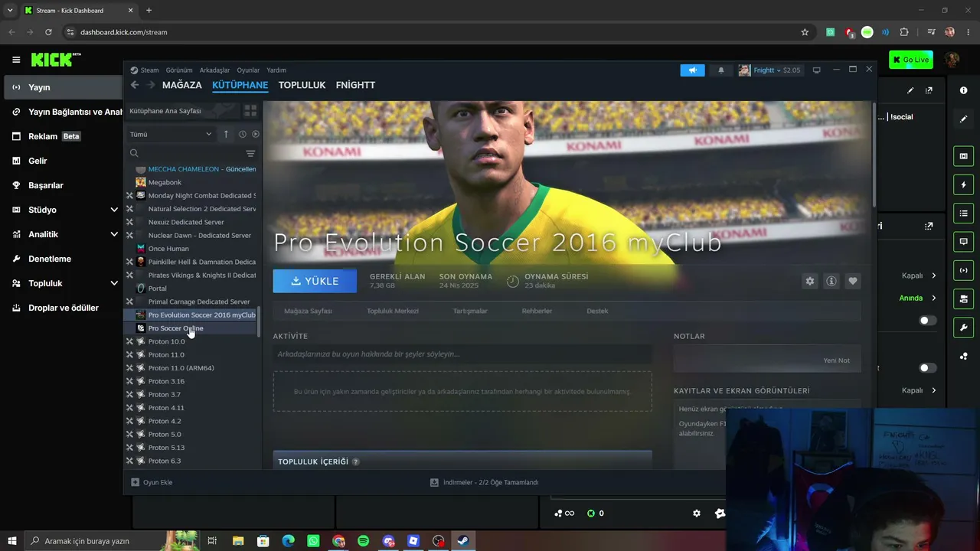
Task: Open Kick stream settings gear at bottom
Action: coord(696,514)
